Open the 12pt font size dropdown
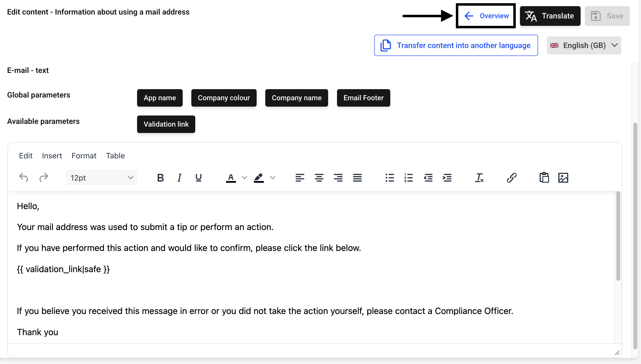Image resolution: width=641 pixels, height=364 pixels. 101,178
